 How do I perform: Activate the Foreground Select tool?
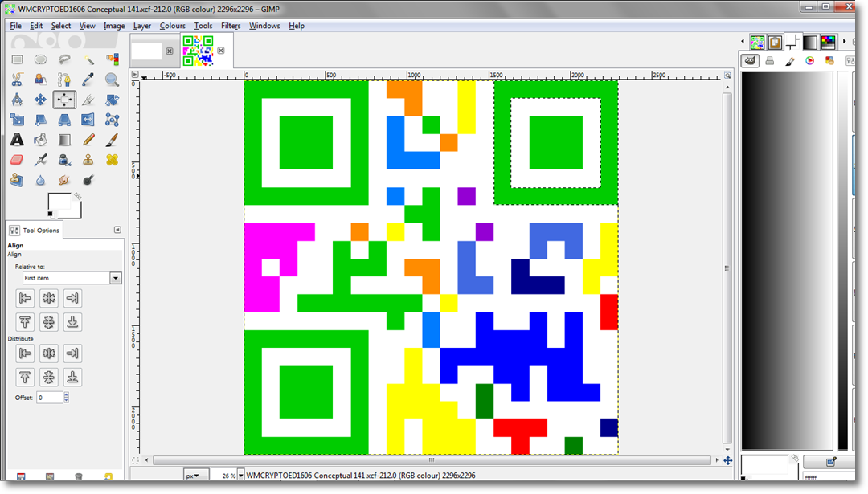coord(40,80)
